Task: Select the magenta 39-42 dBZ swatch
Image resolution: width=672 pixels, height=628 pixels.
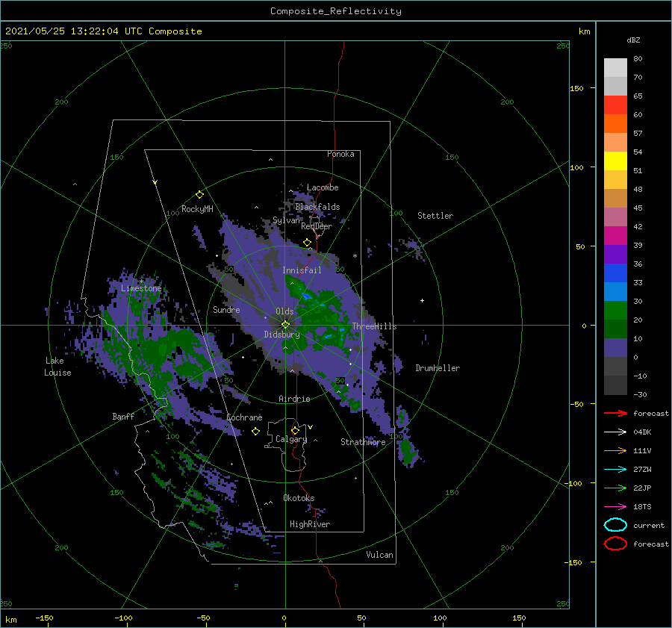Action: point(615,235)
